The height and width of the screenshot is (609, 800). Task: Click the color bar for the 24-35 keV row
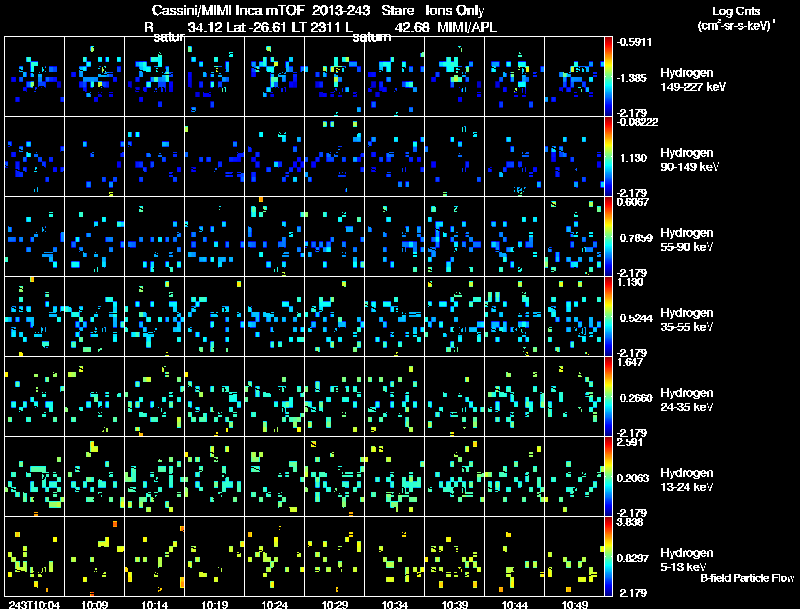[608, 396]
